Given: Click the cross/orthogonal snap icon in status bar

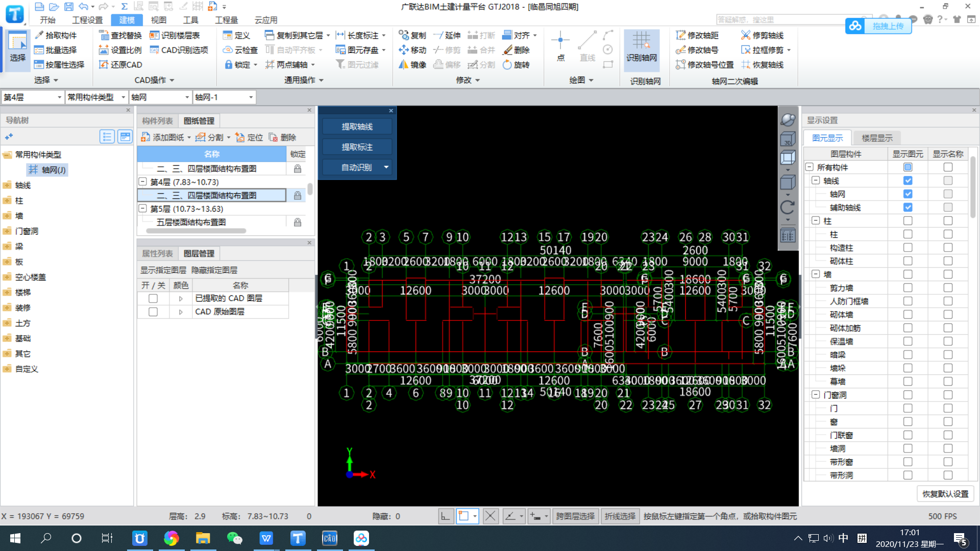Looking at the screenshot, I should tap(490, 516).
